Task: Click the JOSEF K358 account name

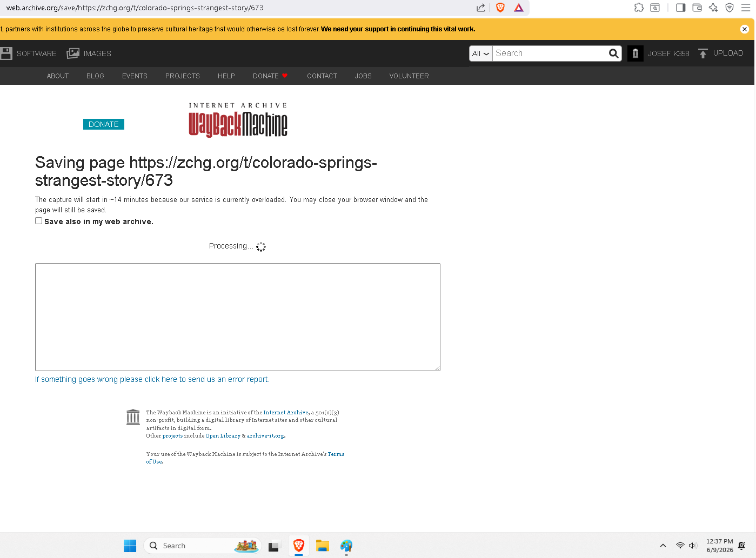Action: click(x=668, y=53)
